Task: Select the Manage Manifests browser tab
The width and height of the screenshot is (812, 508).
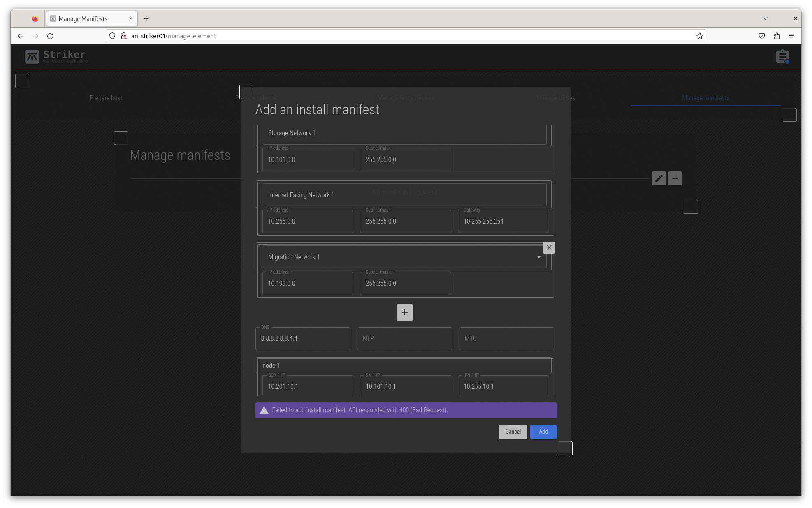Action: point(92,19)
